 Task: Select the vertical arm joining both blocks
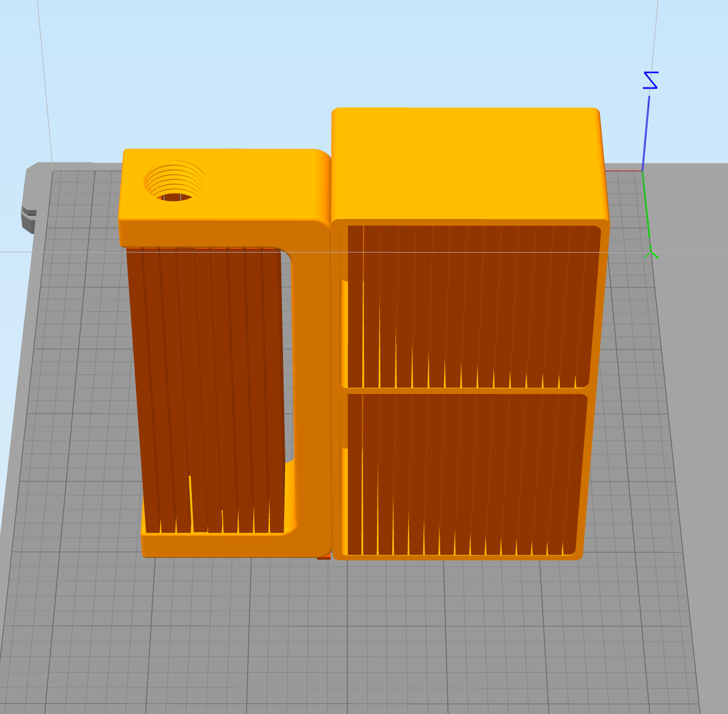[312, 380]
